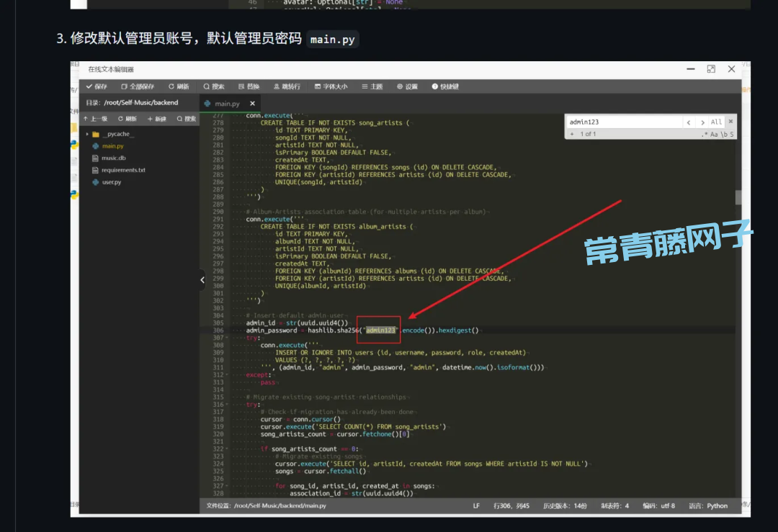Image resolution: width=778 pixels, height=532 pixels.
Task: Click the 新建 (New) button in the sidebar
Action: pyautogui.click(x=156, y=119)
